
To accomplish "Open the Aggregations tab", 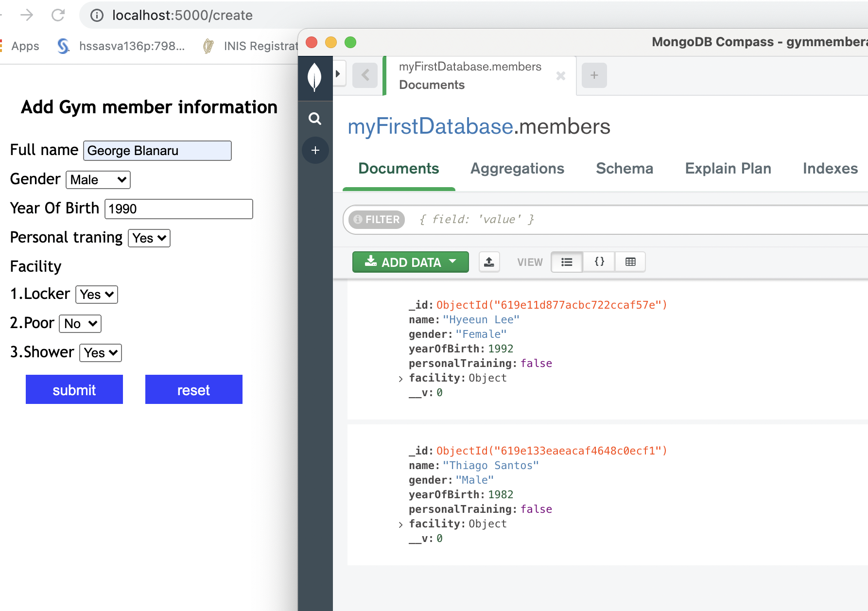I will pos(517,169).
